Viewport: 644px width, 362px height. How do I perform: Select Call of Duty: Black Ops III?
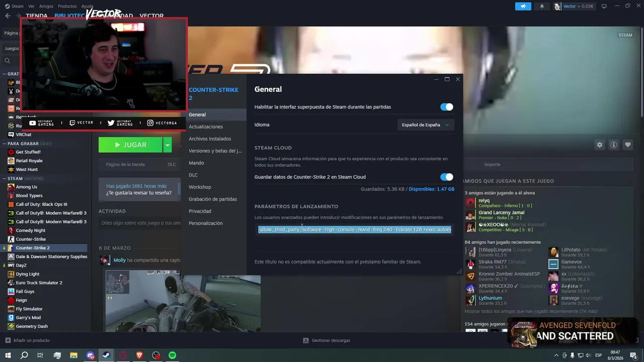41,204
